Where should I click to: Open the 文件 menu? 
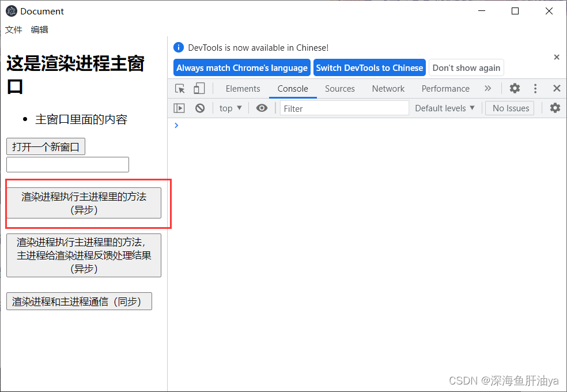[13, 29]
